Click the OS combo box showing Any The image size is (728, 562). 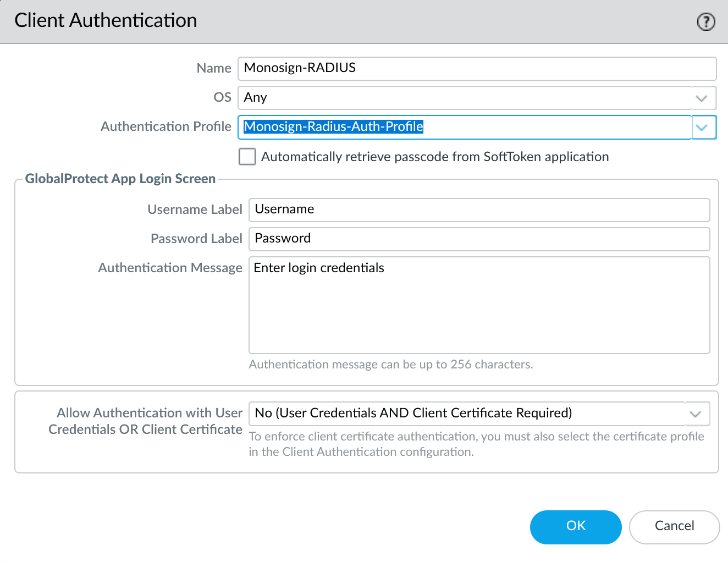click(464, 98)
